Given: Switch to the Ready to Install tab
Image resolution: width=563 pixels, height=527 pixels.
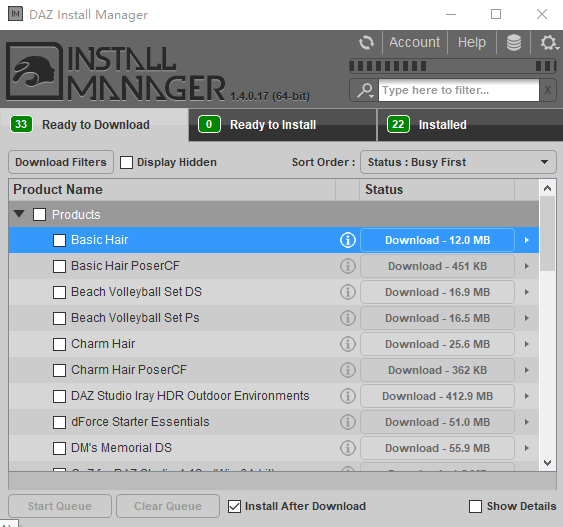Looking at the screenshot, I should [282, 125].
